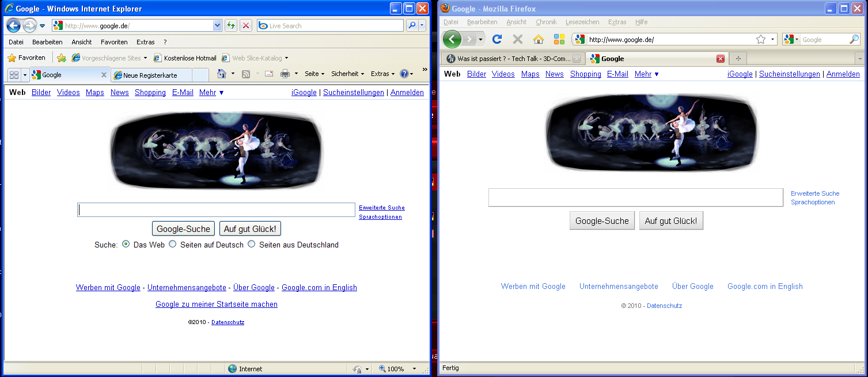
Task: Click the read mail envelope icon in Internet Explorer
Action: 268,74
